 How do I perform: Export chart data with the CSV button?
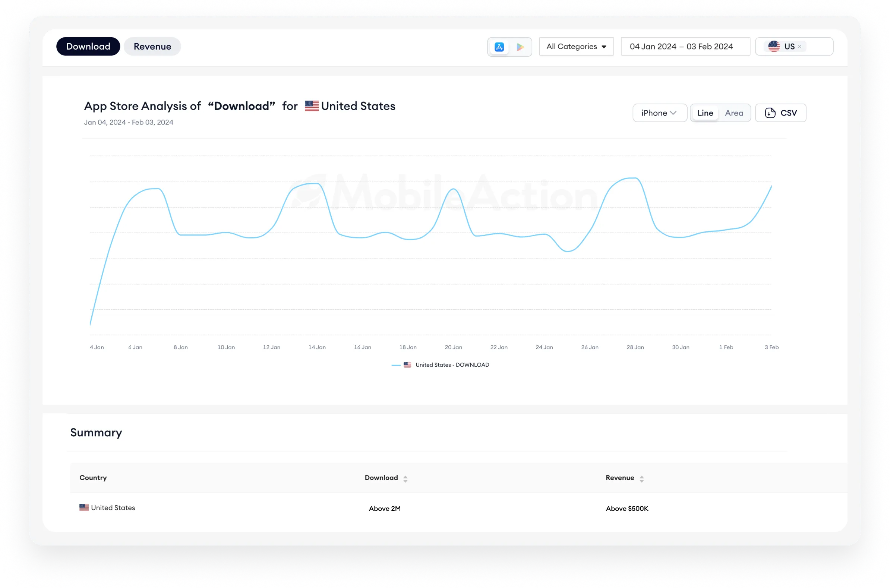coord(788,113)
